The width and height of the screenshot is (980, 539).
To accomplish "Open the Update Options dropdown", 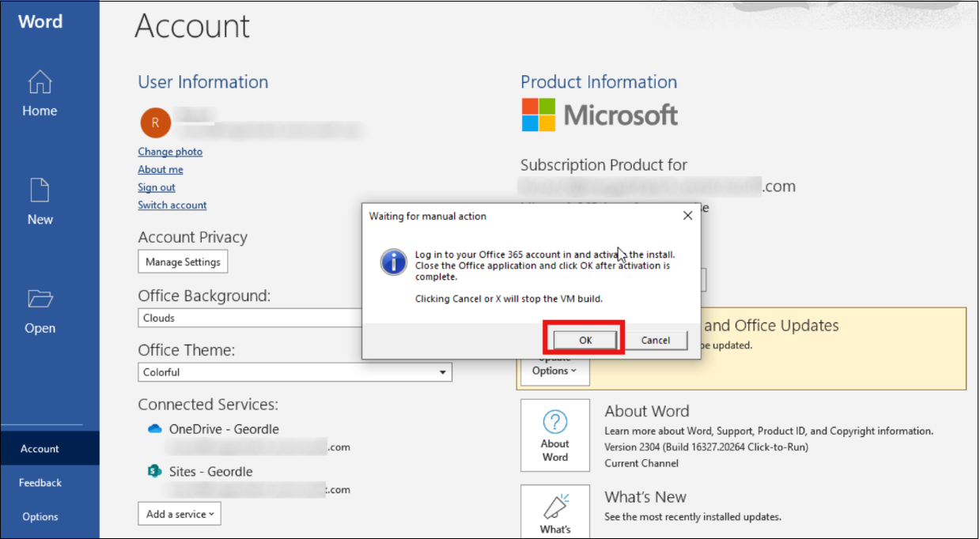I will 554,370.
